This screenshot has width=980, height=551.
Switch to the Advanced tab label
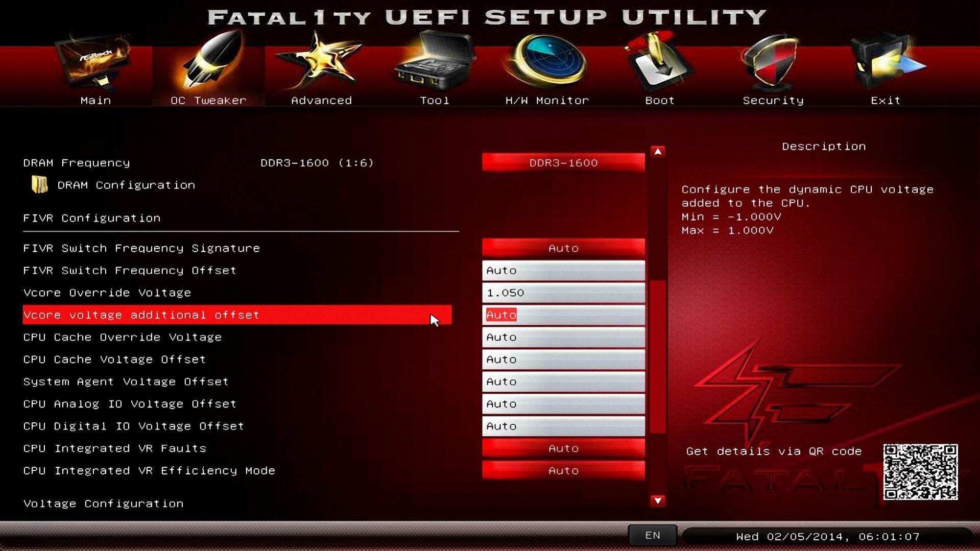click(322, 101)
